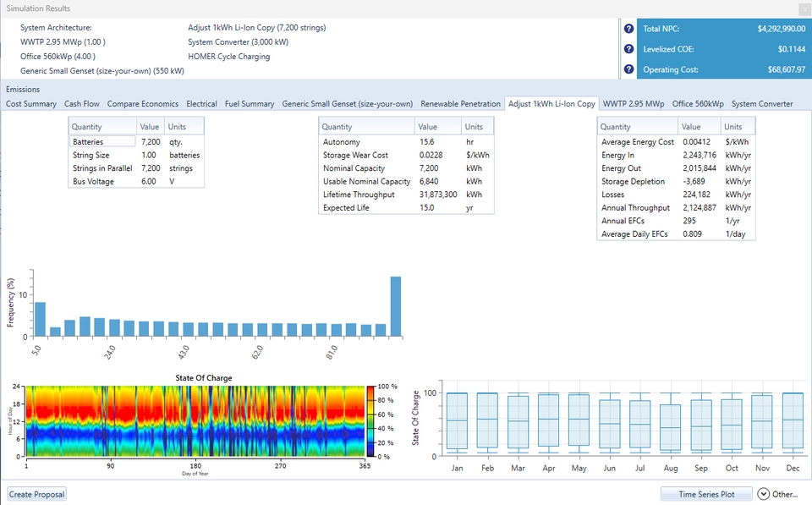Click the State Of Charge heatmap
Screen dimensions: 812x505
click(x=195, y=420)
